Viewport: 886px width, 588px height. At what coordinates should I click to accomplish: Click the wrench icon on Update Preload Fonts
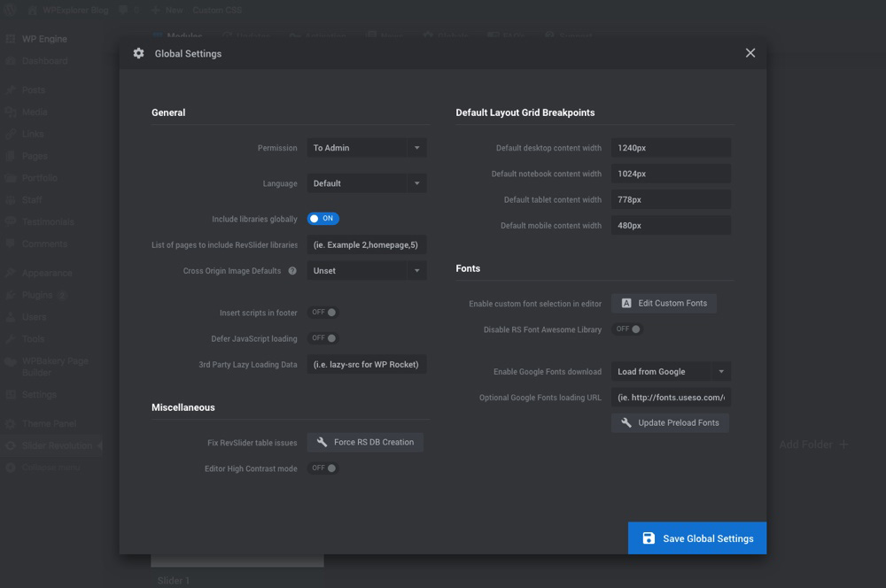(626, 422)
